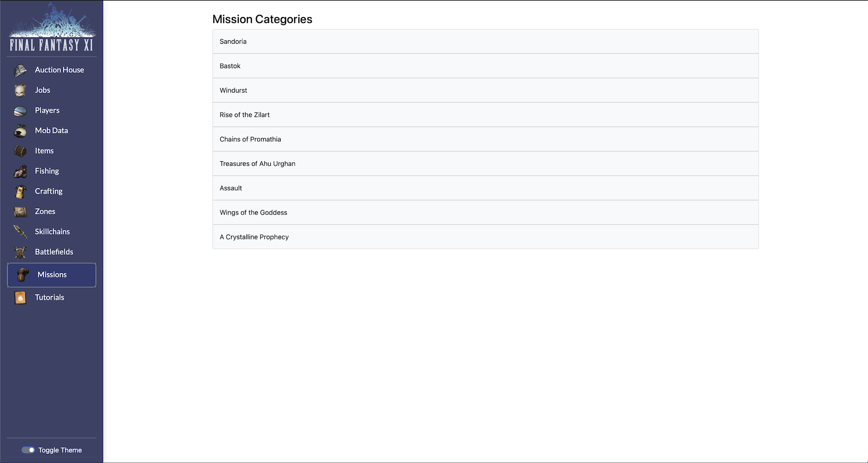Click the Crafting sidebar icon
The width and height of the screenshot is (868, 463).
tap(20, 192)
